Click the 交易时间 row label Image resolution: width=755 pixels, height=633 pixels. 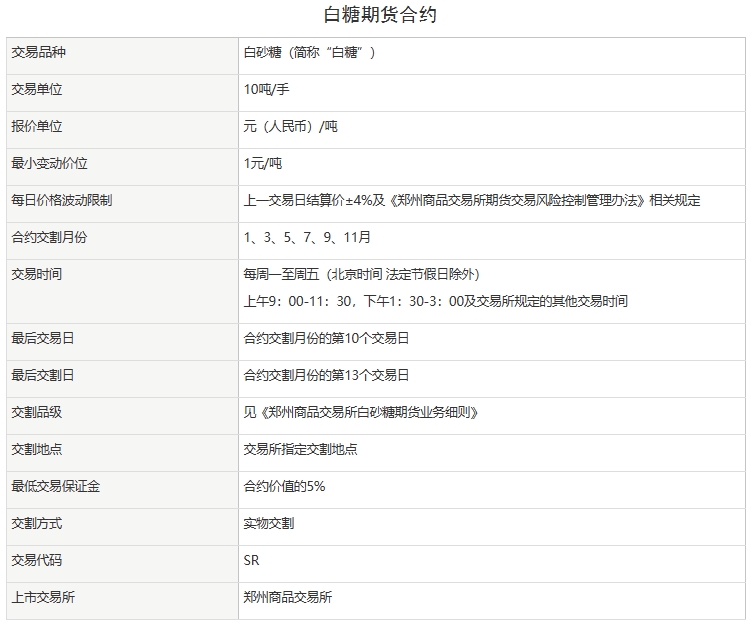point(37,273)
